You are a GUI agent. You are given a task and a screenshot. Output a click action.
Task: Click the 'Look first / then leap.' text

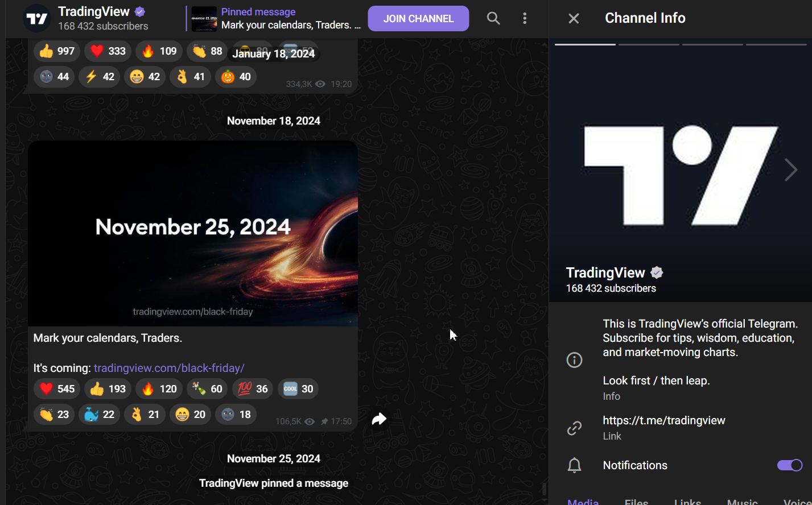click(x=657, y=380)
